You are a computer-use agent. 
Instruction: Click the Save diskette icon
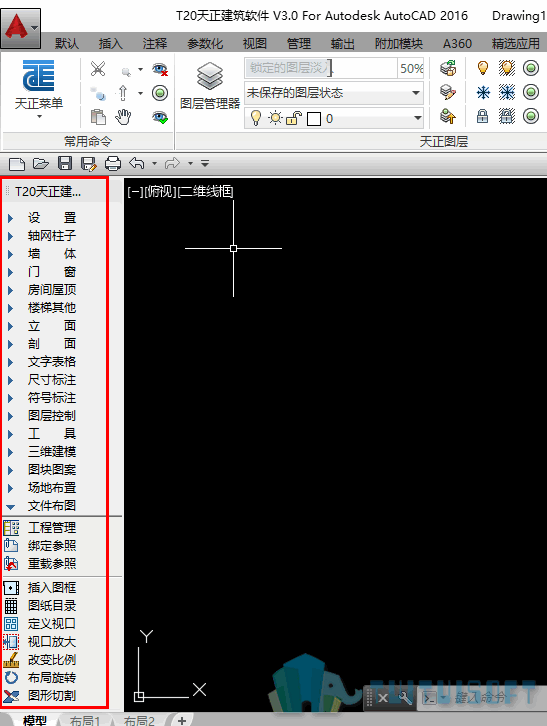(64, 163)
